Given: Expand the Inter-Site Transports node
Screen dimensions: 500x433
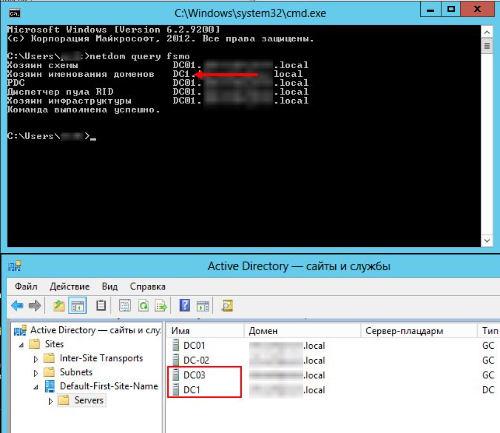Looking at the screenshot, I should (x=36, y=359).
